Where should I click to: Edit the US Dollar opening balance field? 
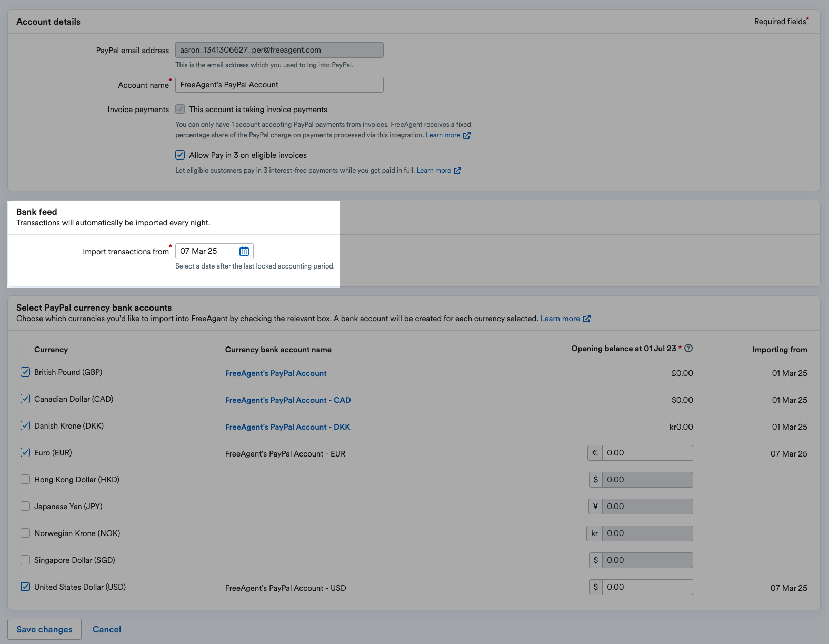[x=647, y=587]
